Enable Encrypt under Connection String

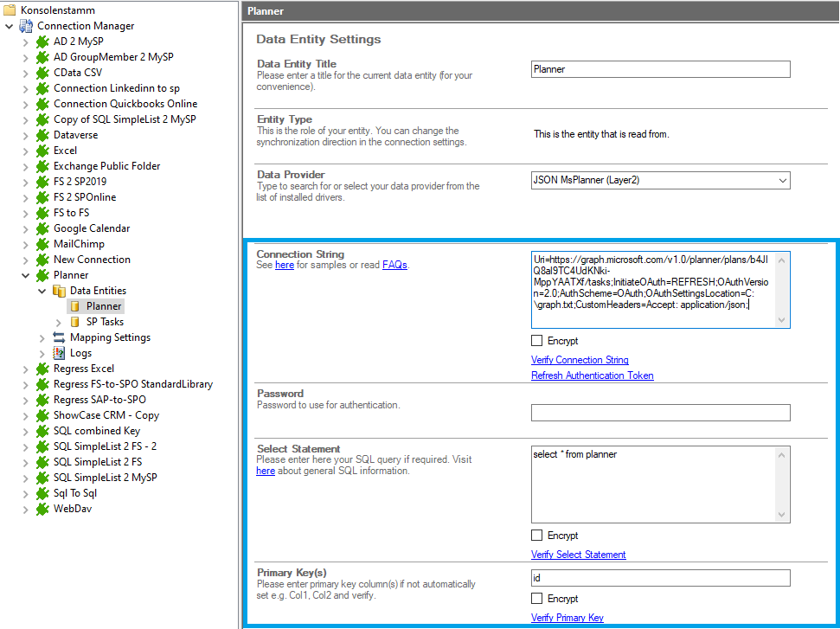537,341
